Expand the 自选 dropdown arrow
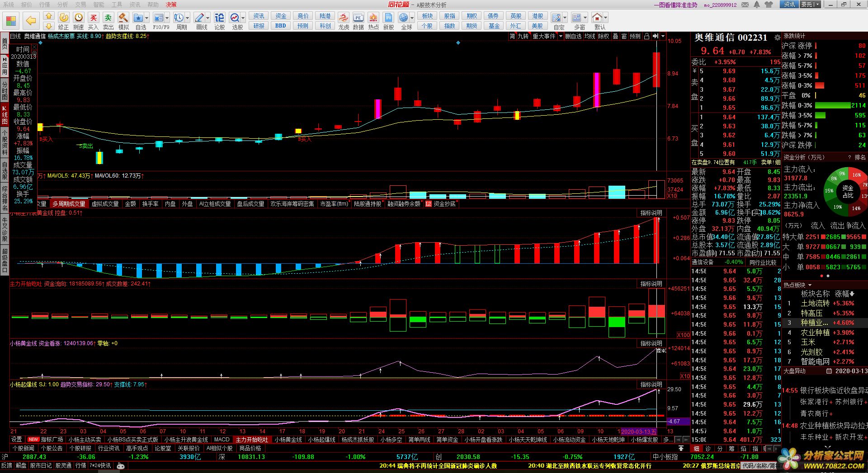 click(147, 18)
